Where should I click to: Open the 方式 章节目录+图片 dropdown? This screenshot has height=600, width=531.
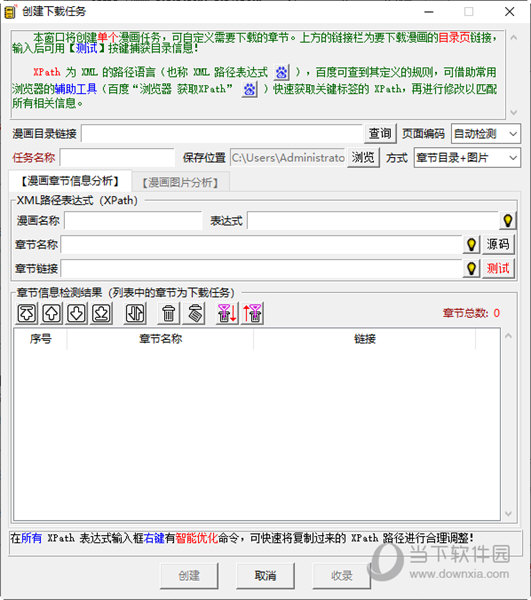click(x=467, y=158)
